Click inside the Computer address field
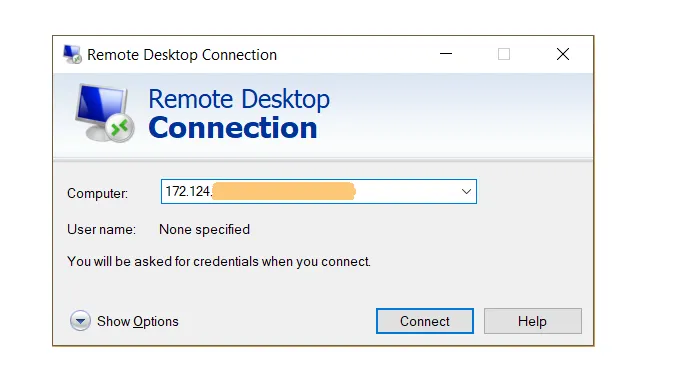This screenshot has width=678, height=391. [x=319, y=191]
